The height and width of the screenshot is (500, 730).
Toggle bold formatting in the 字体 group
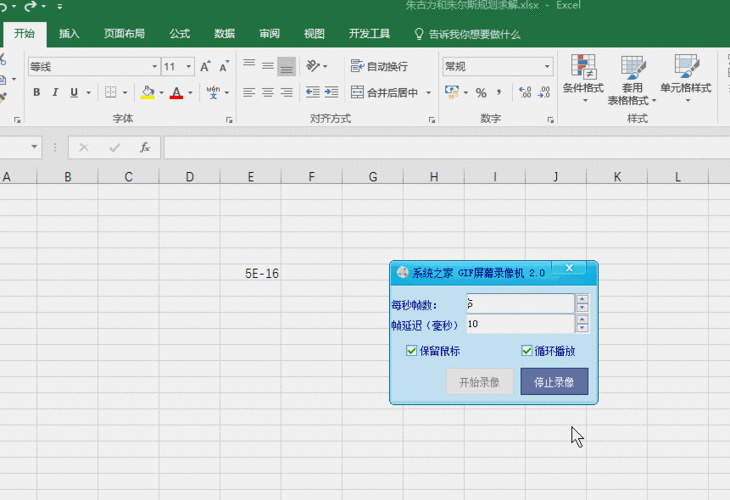[x=37, y=93]
